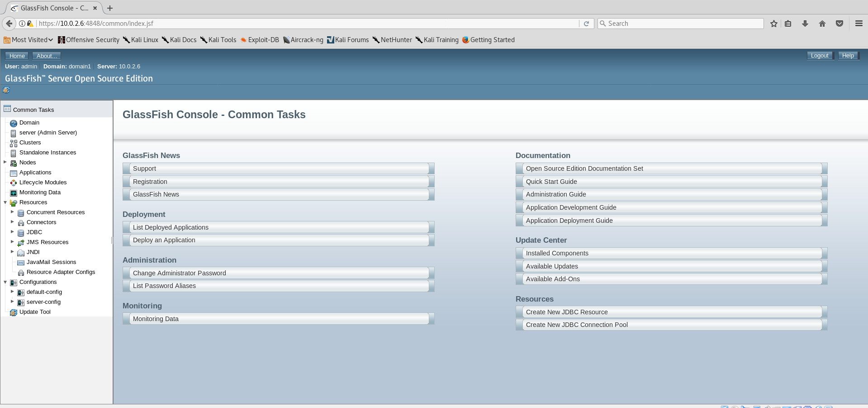Open Administration Guide documentation
This screenshot has height=408, width=868.
[x=672, y=194]
